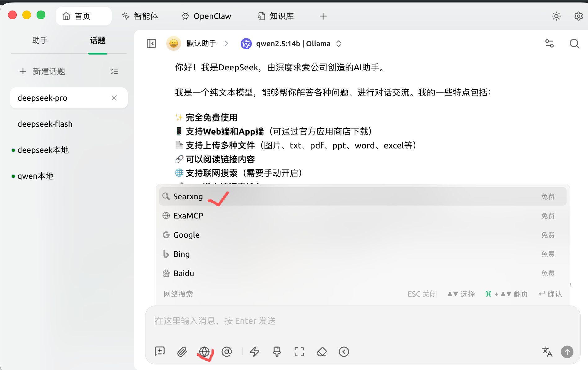Clear context with eraser icon
The image size is (588, 370).
click(x=322, y=352)
